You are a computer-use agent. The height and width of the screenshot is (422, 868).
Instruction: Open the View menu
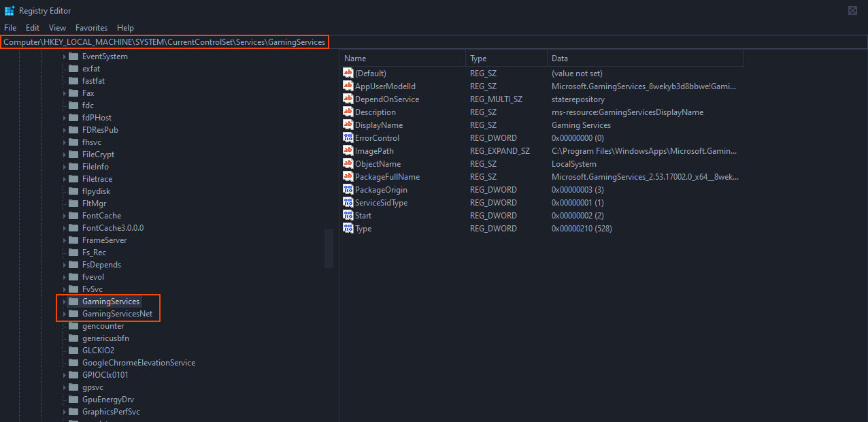tap(58, 28)
